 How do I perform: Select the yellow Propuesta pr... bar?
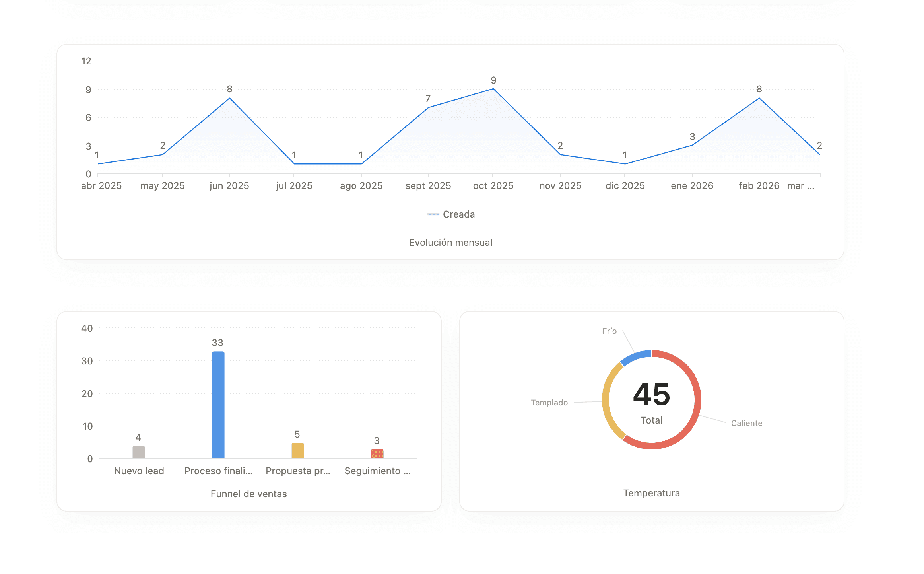[297, 451]
